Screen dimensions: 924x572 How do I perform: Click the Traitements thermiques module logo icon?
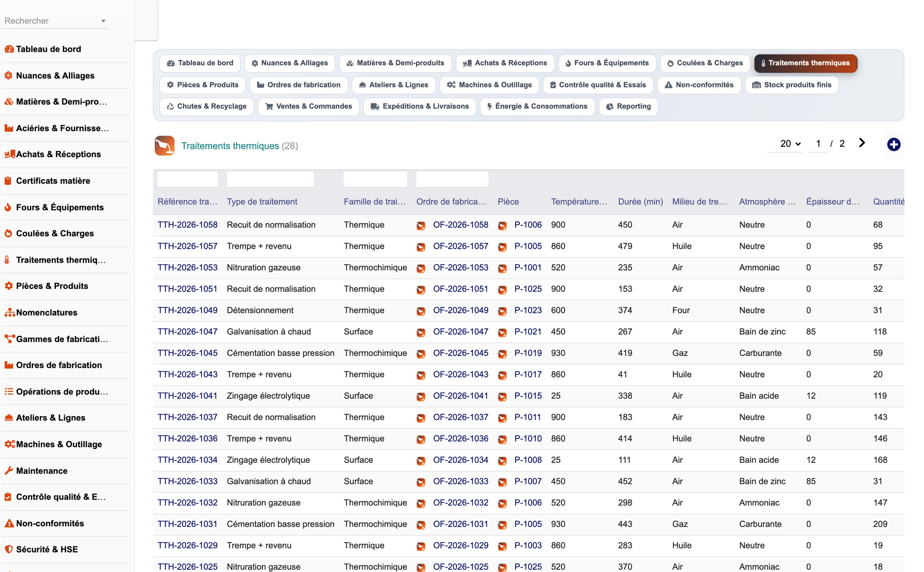pos(165,146)
